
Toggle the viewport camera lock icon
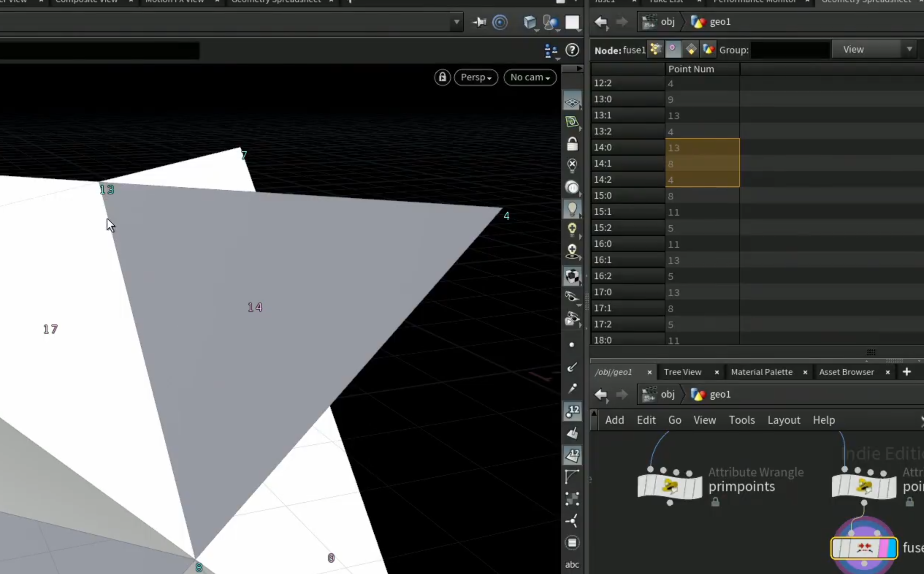click(442, 77)
